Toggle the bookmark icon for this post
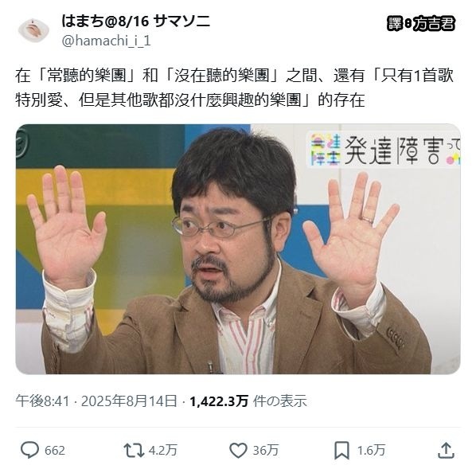The height and width of the screenshot is (473, 476). [x=341, y=450]
